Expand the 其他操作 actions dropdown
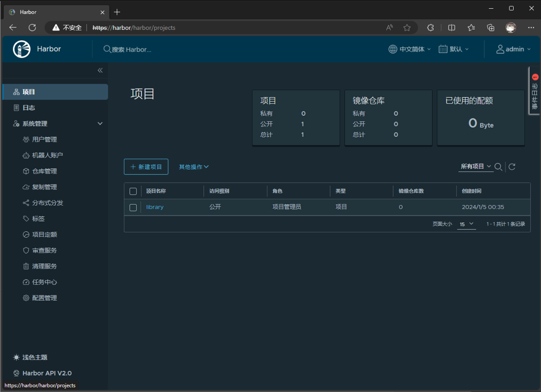This screenshot has width=541, height=392. [x=194, y=167]
